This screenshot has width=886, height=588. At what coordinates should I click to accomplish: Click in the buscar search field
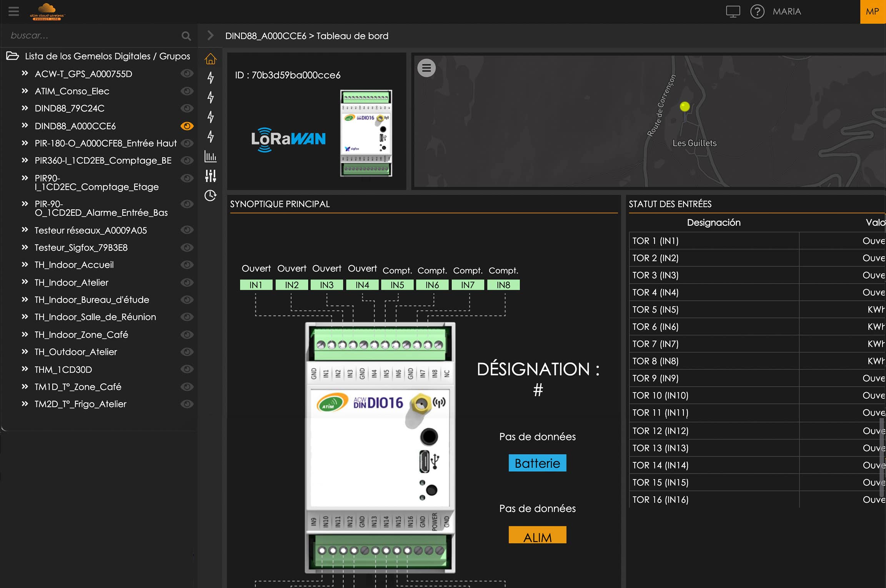92,36
